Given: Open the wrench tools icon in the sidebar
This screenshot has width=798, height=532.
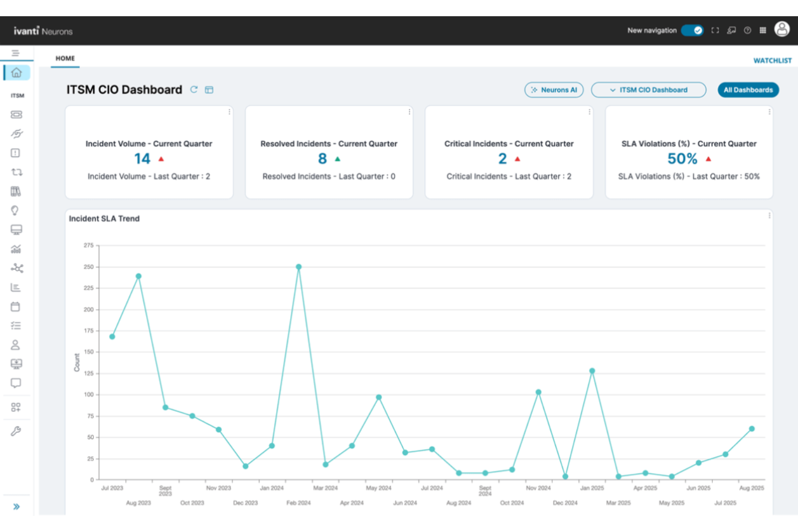Looking at the screenshot, I should [x=16, y=430].
